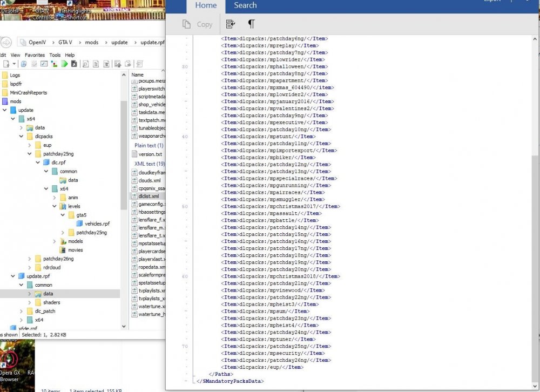Click the GTA V breadcrumb in the address bar
The image size is (540, 392).
click(x=65, y=42)
